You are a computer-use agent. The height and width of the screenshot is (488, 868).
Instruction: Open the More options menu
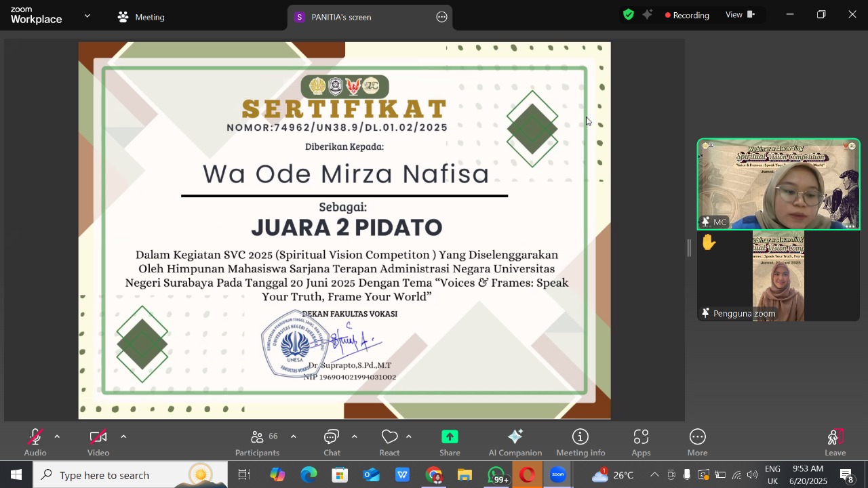(697, 443)
